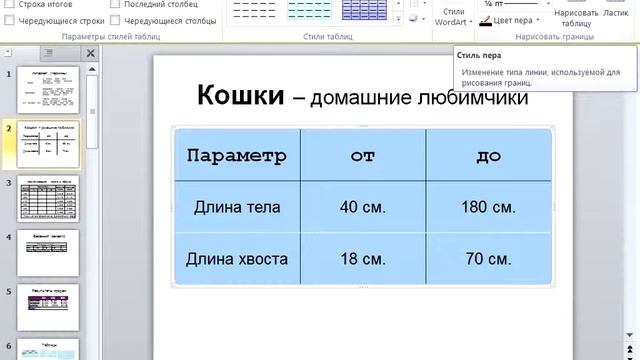Click Параметры стилей таблиц group label
640x360 pixels.
[111, 37]
